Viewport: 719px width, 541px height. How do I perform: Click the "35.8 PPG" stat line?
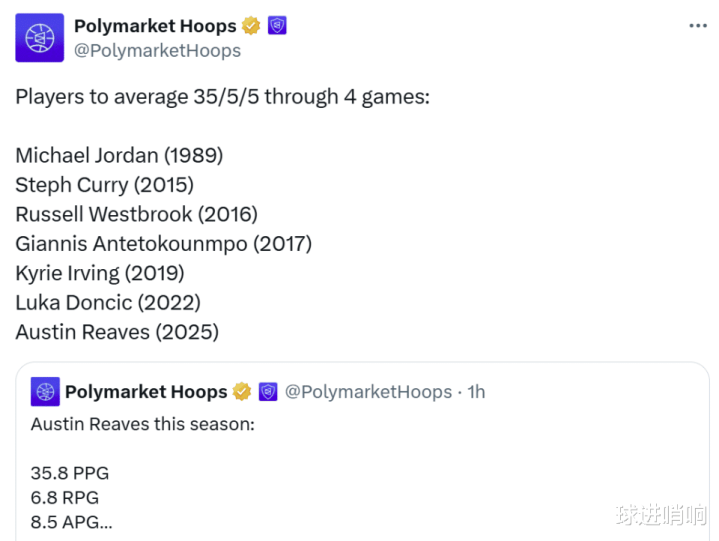pyautogui.click(x=69, y=473)
